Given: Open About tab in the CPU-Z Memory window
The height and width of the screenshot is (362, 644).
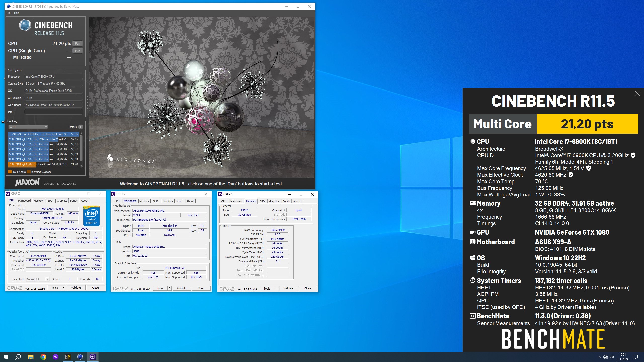Looking at the screenshot, I should (x=297, y=201).
